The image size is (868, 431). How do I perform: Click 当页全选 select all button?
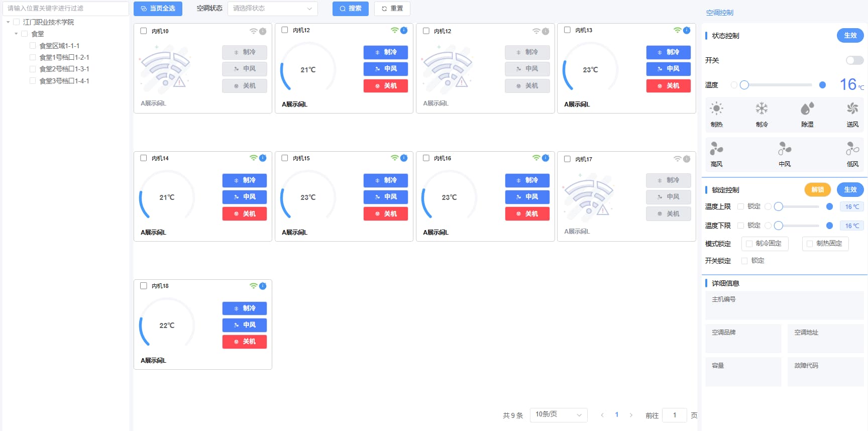click(158, 9)
